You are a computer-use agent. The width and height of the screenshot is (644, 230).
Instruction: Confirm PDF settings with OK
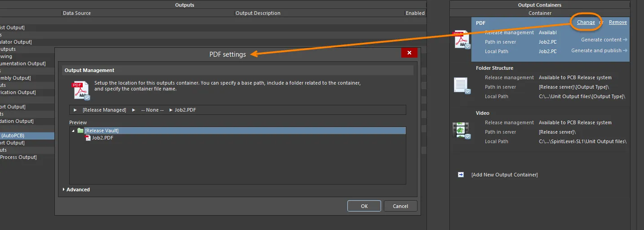[364, 206]
